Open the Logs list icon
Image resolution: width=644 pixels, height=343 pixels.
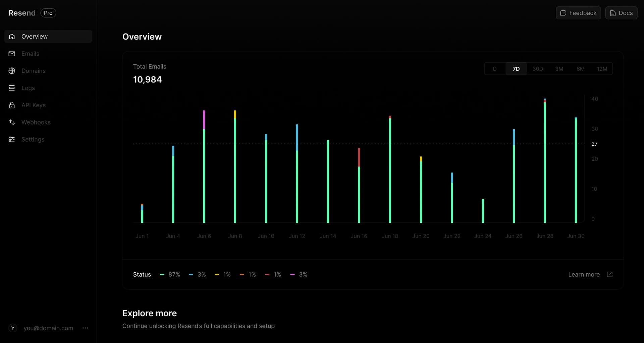pyautogui.click(x=12, y=88)
